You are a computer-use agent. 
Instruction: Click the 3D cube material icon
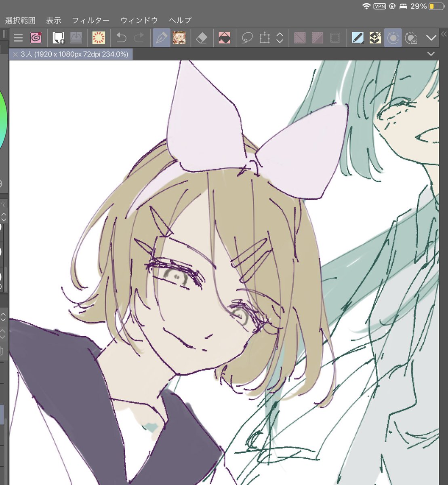click(375, 38)
